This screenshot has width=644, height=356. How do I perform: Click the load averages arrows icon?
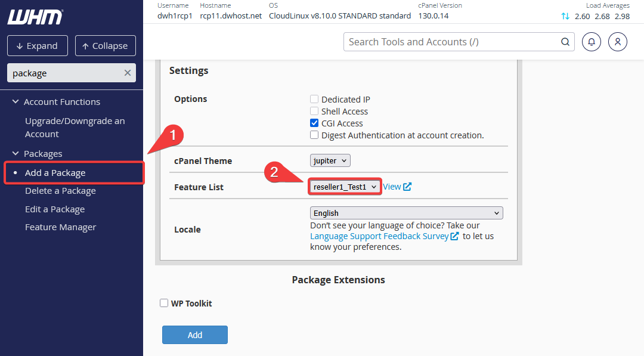pyautogui.click(x=565, y=16)
